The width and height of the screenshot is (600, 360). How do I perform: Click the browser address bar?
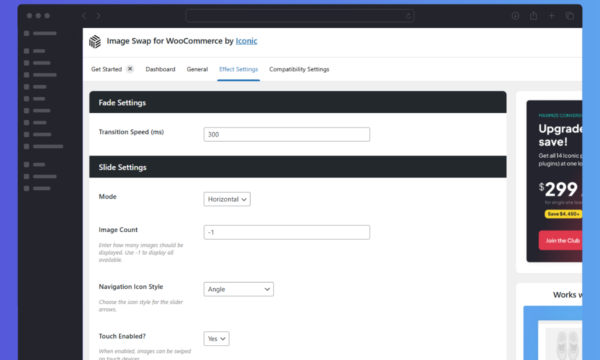click(300, 16)
